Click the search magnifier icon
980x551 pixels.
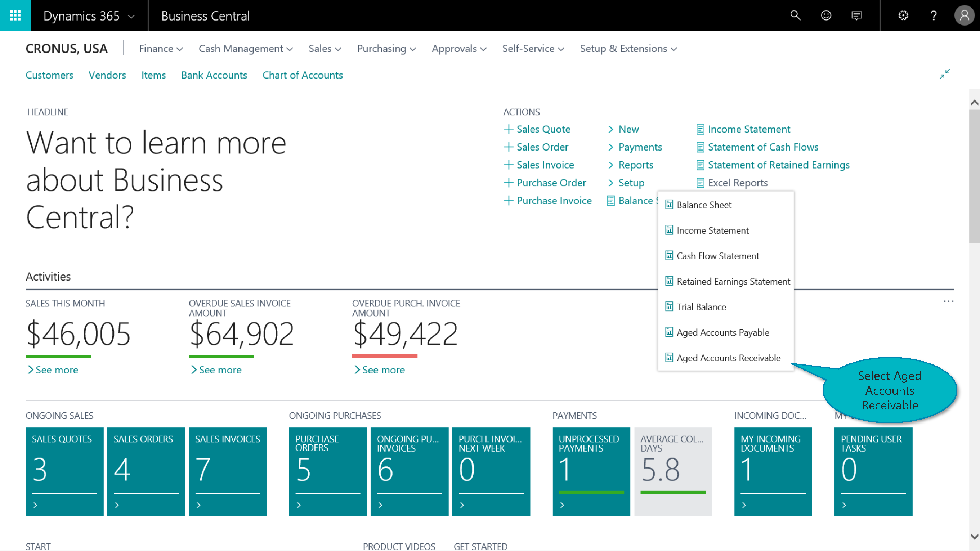795,15
